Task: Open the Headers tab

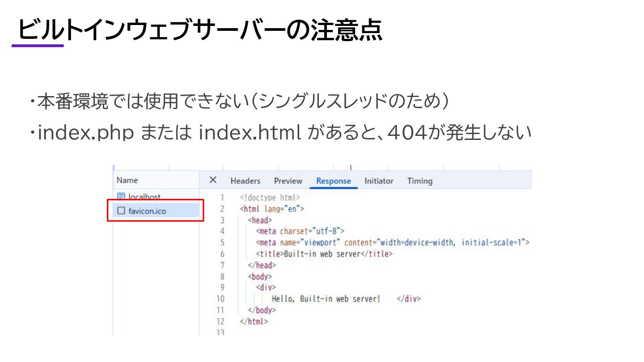Action: [245, 181]
